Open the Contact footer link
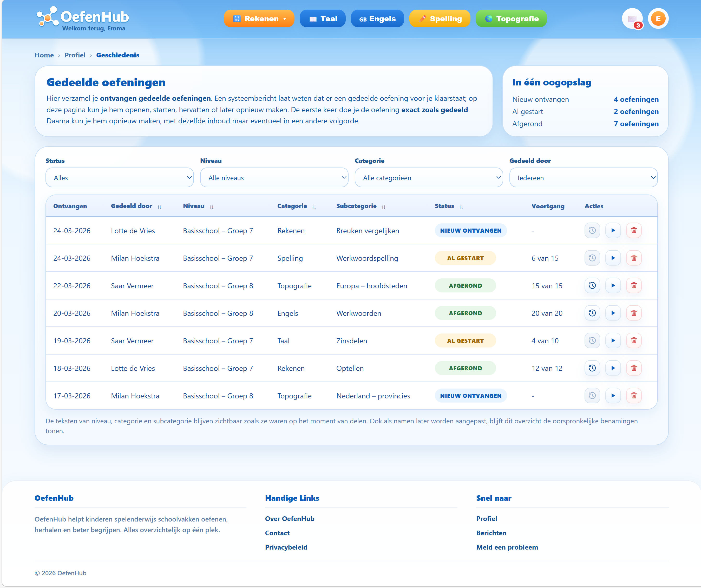The height and width of the screenshot is (588, 701). (x=277, y=533)
